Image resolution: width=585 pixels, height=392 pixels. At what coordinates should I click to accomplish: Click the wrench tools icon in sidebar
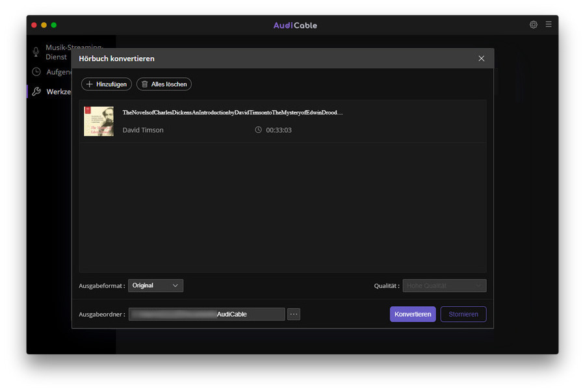[36, 92]
